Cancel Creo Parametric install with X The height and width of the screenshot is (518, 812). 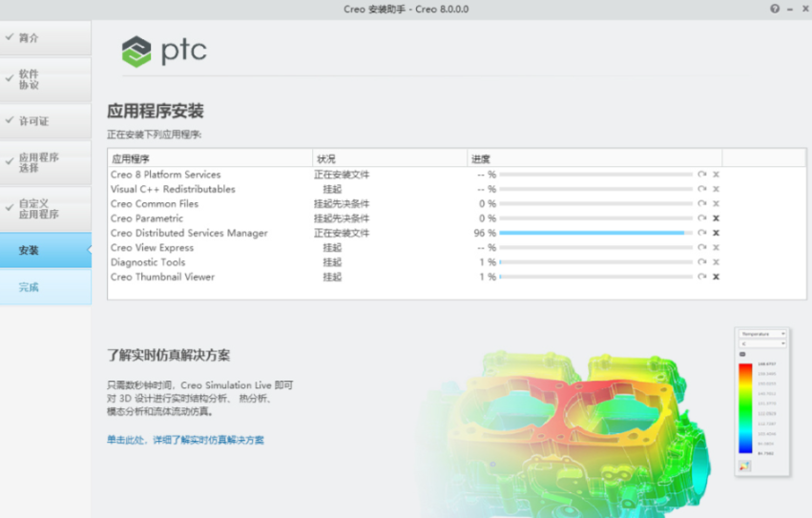click(x=716, y=218)
